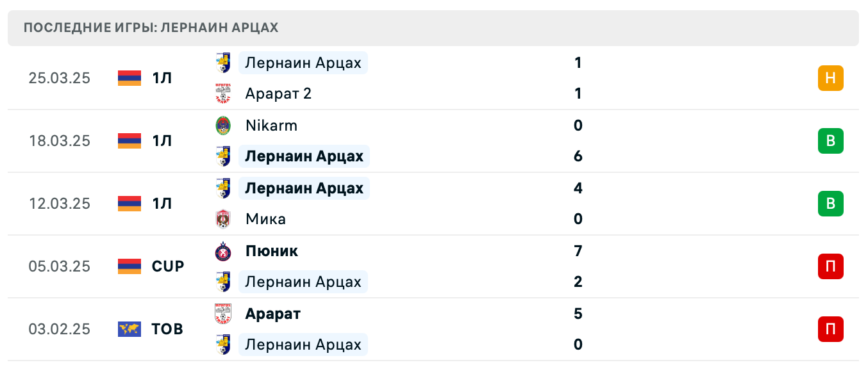Click green В badge for Nikarm match
The height and width of the screenshot is (374, 868).
pyautogui.click(x=830, y=141)
